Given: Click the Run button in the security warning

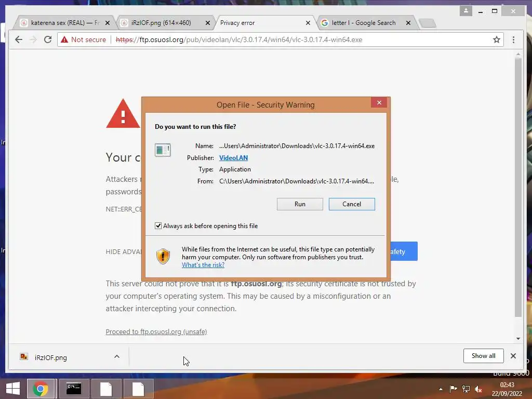Looking at the screenshot, I should [x=300, y=204].
